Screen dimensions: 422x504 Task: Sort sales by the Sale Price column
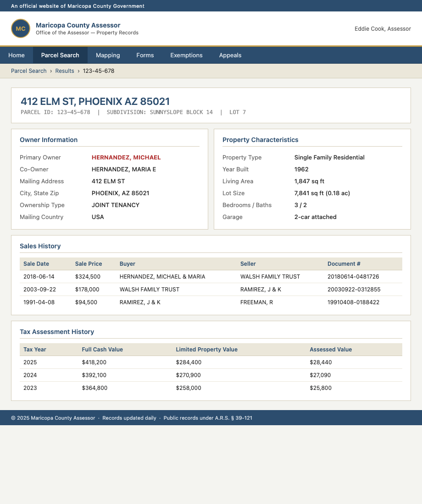pos(88,264)
